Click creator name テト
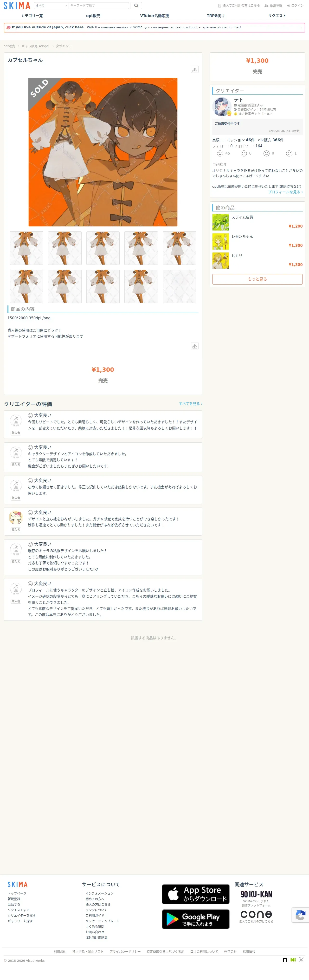Viewport: 309px width, 980px height. [x=238, y=100]
